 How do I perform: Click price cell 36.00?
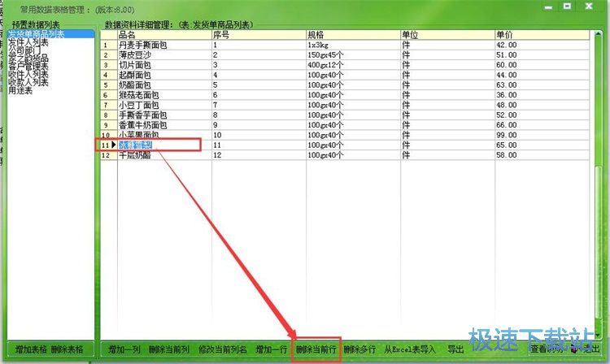click(542, 95)
